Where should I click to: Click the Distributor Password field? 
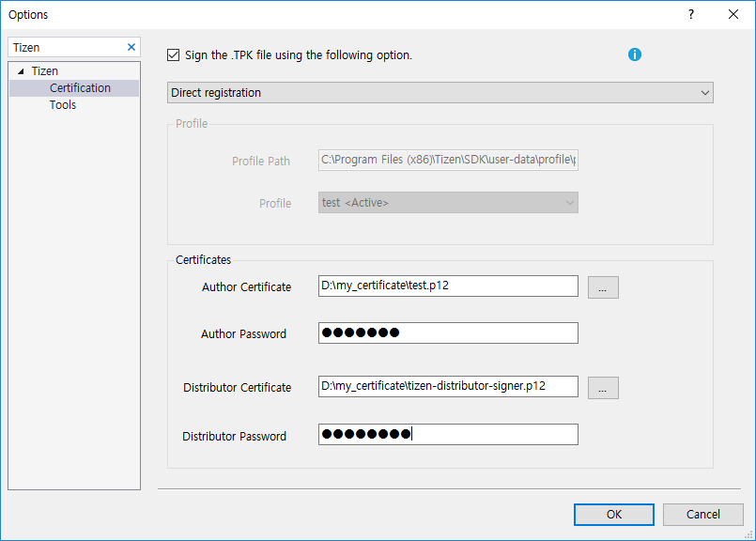(448, 434)
